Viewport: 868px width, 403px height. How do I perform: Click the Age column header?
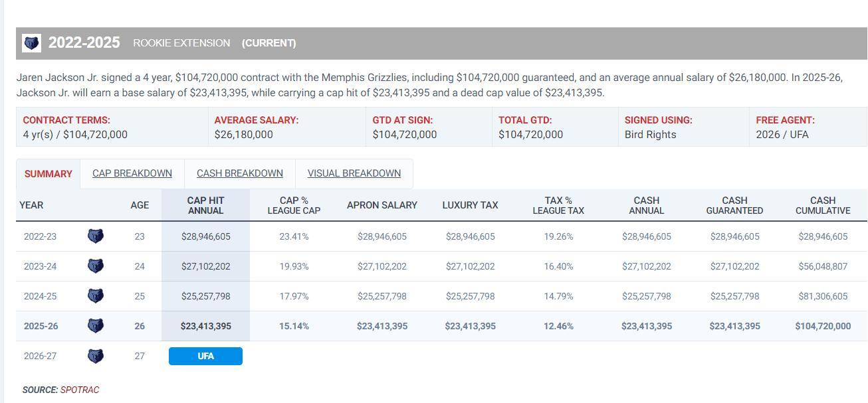(140, 205)
